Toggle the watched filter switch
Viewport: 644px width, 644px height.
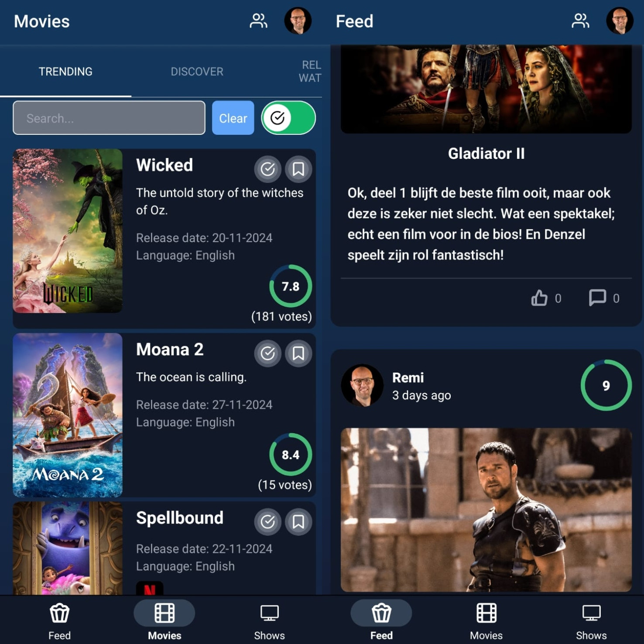coord(288,118)
